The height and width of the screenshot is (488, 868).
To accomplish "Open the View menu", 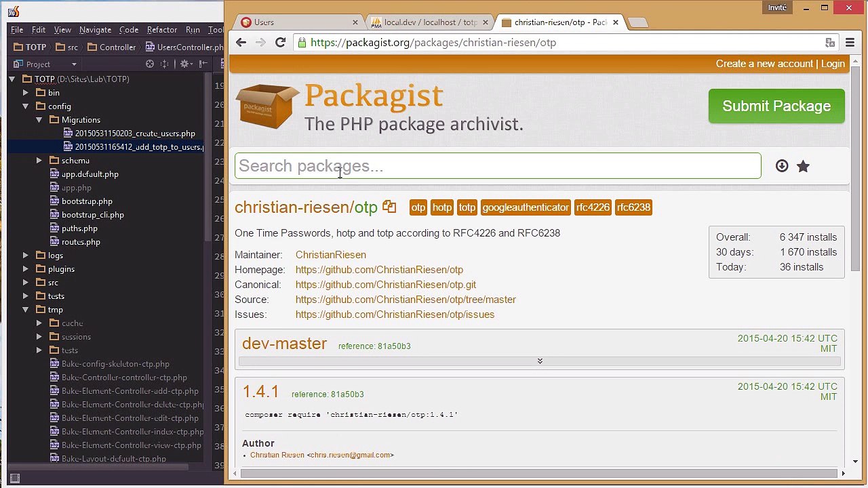I will point(62,30).
